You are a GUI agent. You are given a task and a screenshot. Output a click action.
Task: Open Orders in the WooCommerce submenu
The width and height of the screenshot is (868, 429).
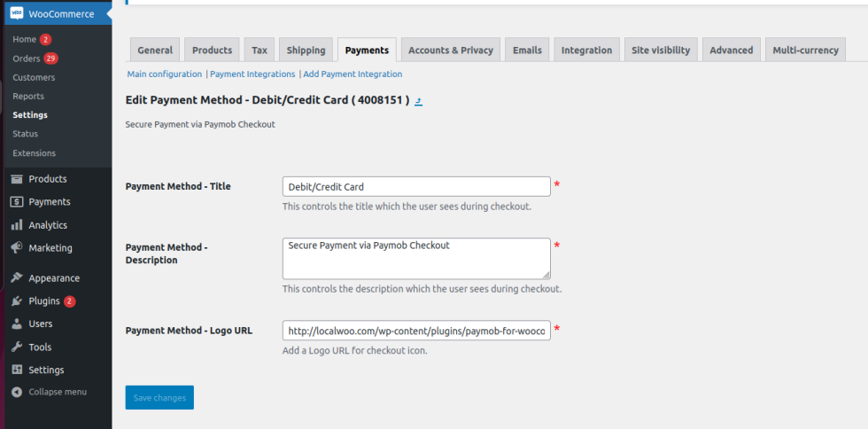(27, 58)
